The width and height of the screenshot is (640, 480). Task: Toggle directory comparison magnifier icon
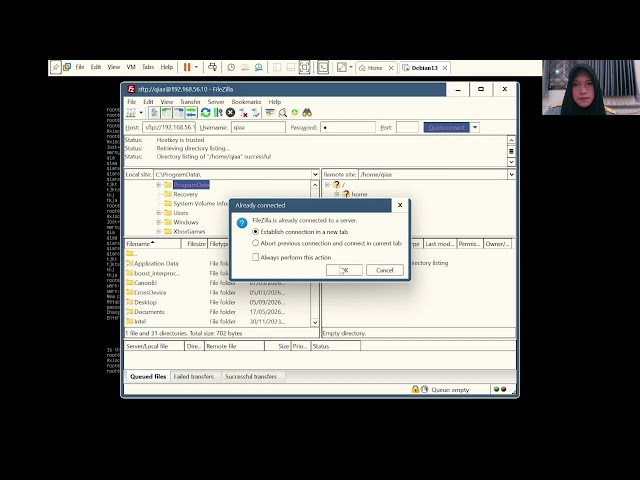[x=282, y=113]
